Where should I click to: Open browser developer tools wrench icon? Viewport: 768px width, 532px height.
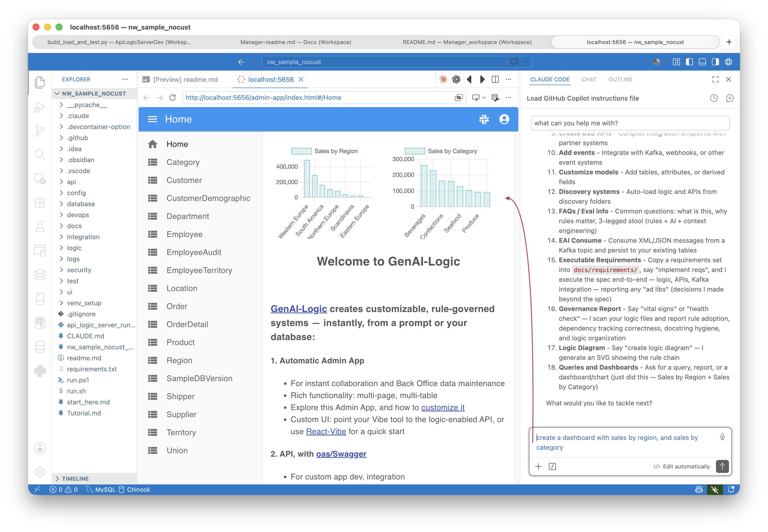point(495,98)
